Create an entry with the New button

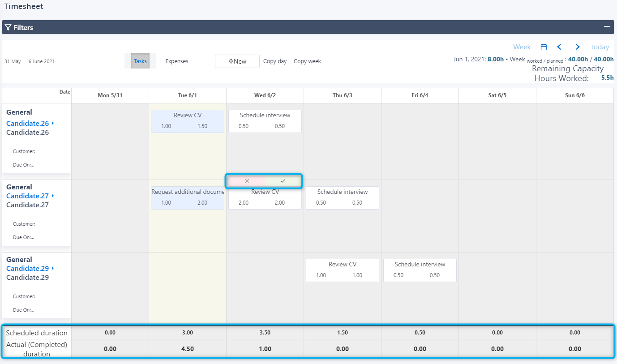pyautogui.click(x=237, y=61)
